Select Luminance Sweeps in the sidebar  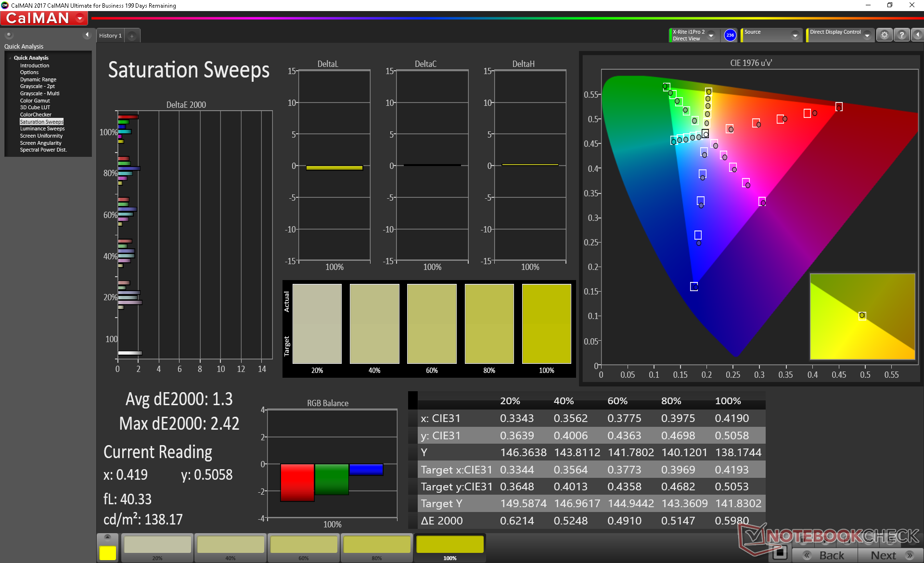42,129
